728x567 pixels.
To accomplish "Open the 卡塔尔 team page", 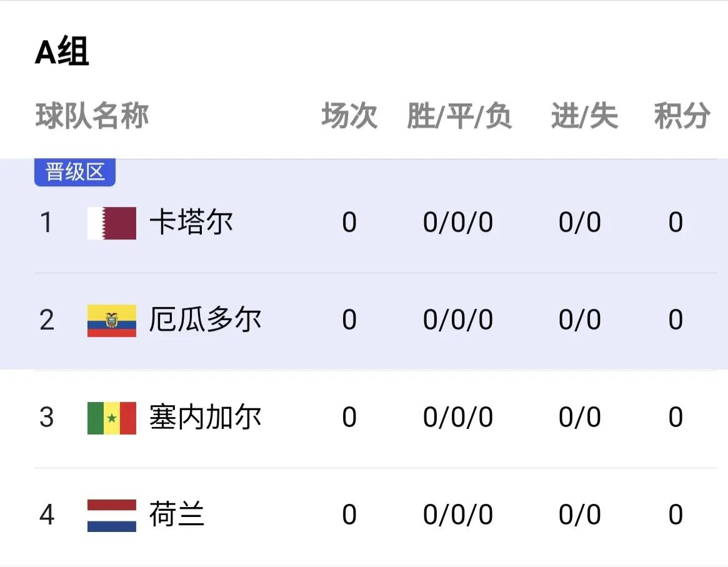I will click(x=192, y=223).
